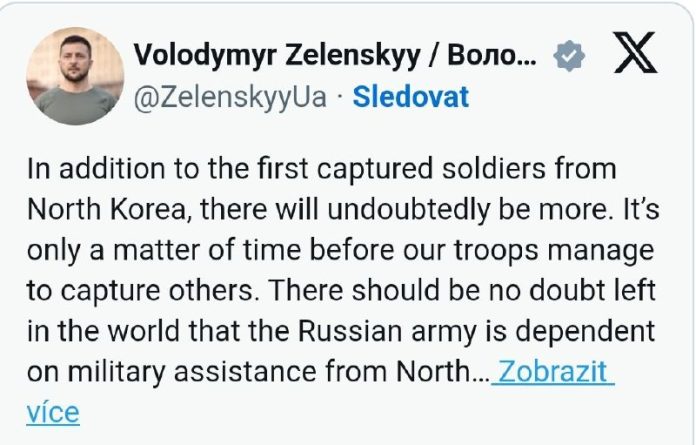The width and height of the screenshot is (696, 445).
Task: Click the X logo icon
Action: point(634,57)
